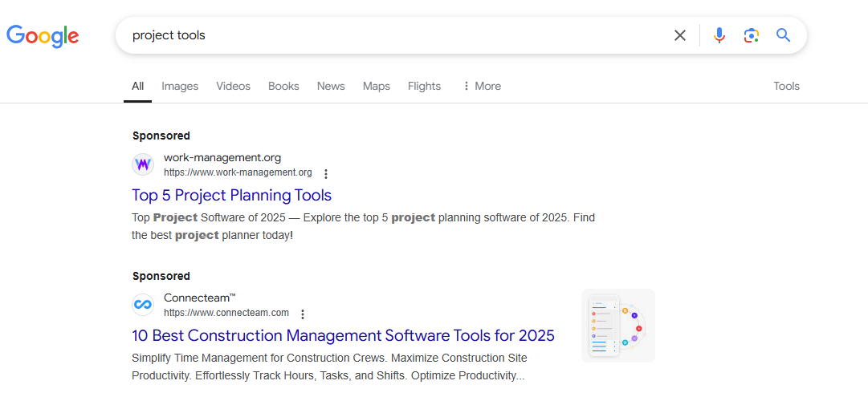868x397 pixels.
Task: Open the Books results tab
Action: (x=283, y=86)
